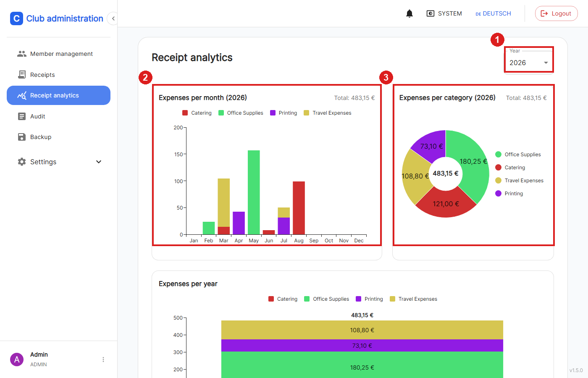Click the pie center total 483,15 €

click(446, 173)
